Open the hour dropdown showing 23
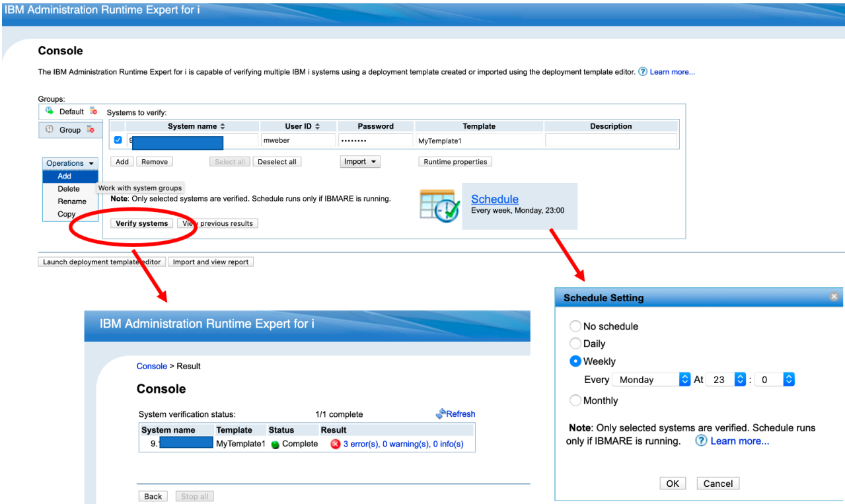 click(726, 380)
